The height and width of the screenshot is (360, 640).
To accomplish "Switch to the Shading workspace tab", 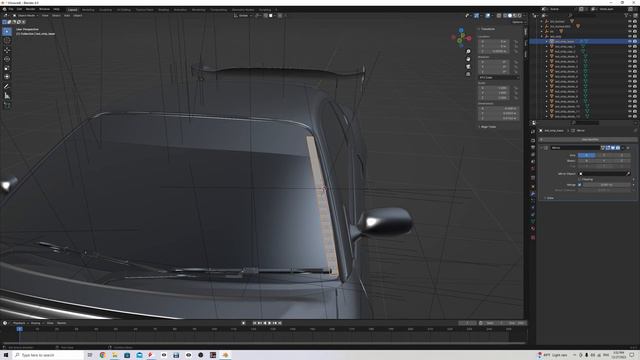I will click(163, 9).
